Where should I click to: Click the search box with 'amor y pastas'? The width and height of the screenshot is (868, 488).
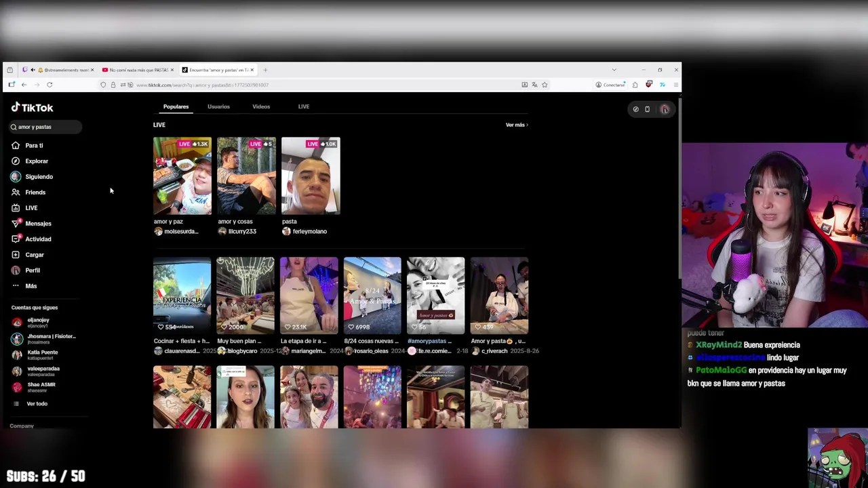pyautogui.click(x=45, y=127)
